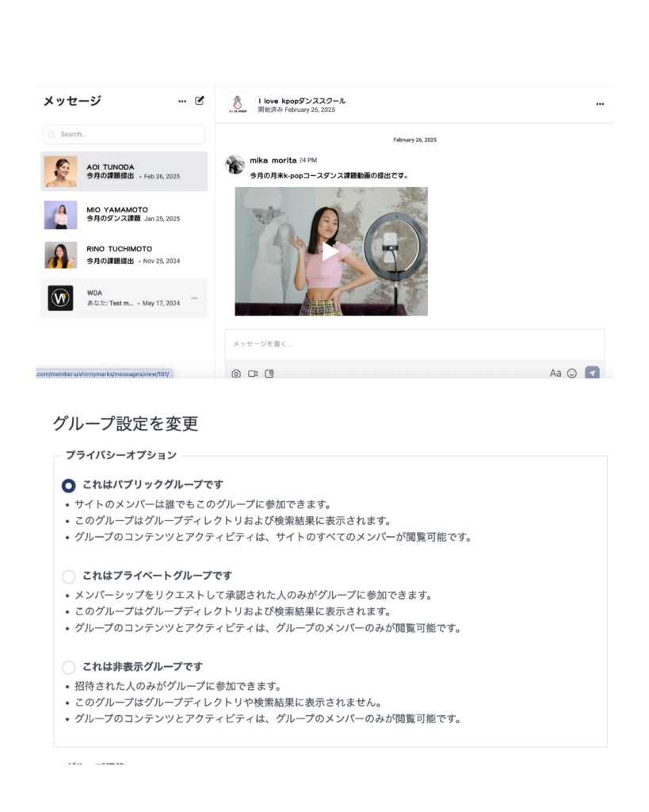Click the 招待された人のみがグループに参加できます bullet
This screenshot has width=649, height=812.
click(178, 686)
